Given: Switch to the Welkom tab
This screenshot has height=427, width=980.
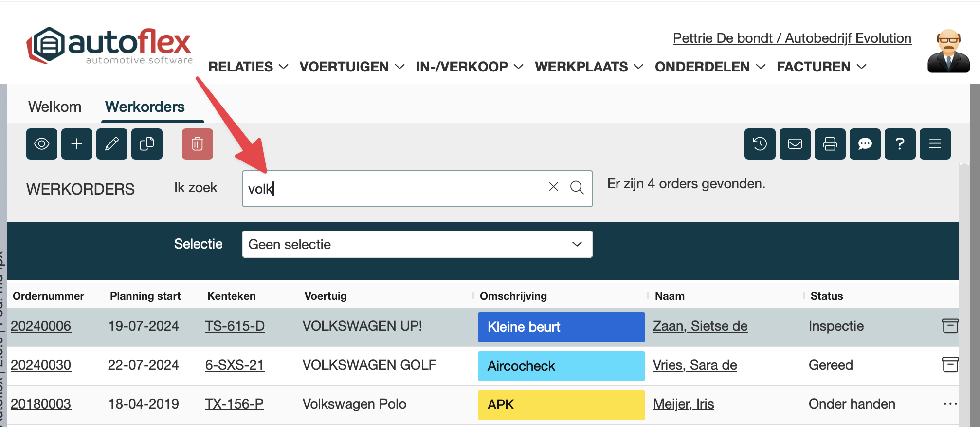Looking at the screenshot, I should pyautogui.click(x=54, y=107).
